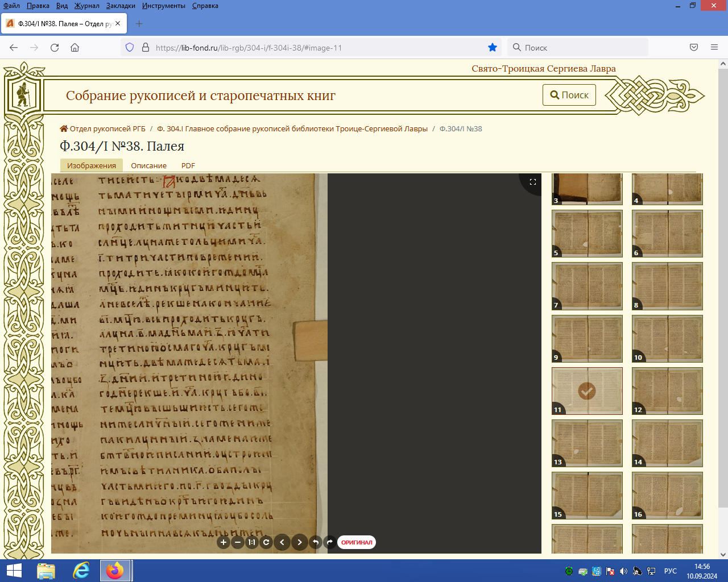Image resolution: width=728 pixels, height=582 pixels.
Task: Select thumbnail number 5
Action: click(587, 234)
